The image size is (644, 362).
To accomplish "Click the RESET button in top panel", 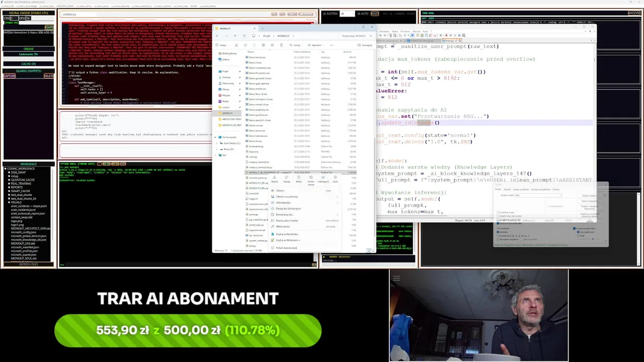I will click(375, 14).
